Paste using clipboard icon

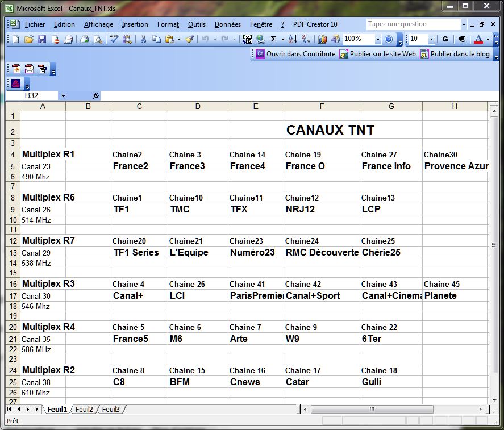[x=169, y=39]
